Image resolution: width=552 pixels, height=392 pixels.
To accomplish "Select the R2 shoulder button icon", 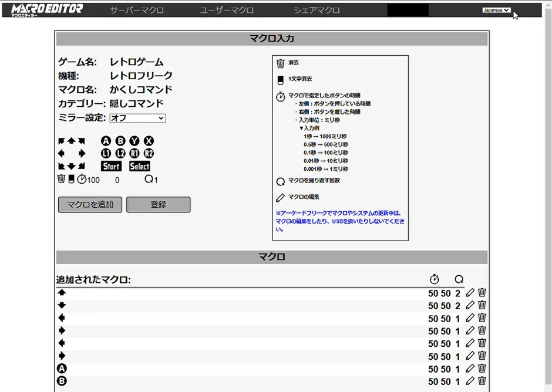I will point(148,153).
